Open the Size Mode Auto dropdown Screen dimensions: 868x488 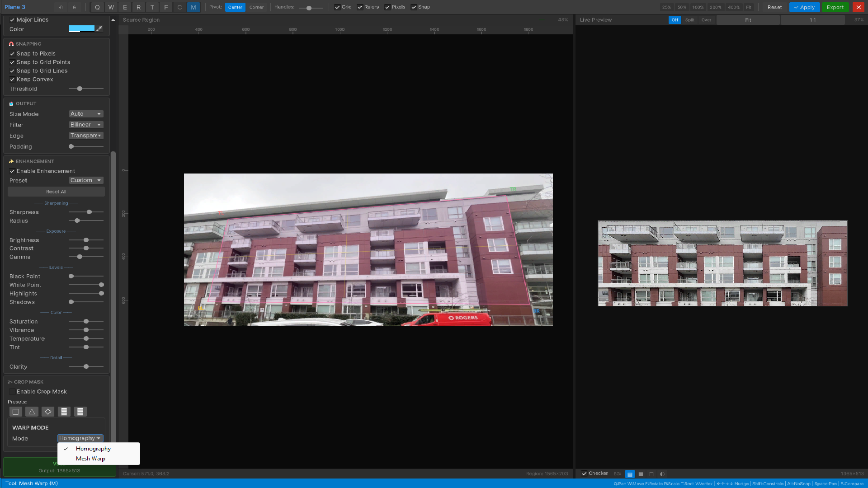pyautogui.click(x=86, y=114)
